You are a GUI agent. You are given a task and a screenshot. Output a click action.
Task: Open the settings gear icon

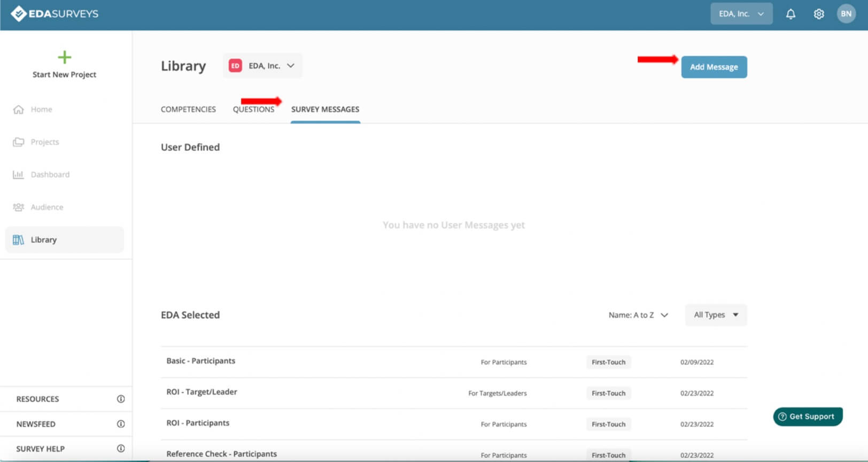point(819,14)
